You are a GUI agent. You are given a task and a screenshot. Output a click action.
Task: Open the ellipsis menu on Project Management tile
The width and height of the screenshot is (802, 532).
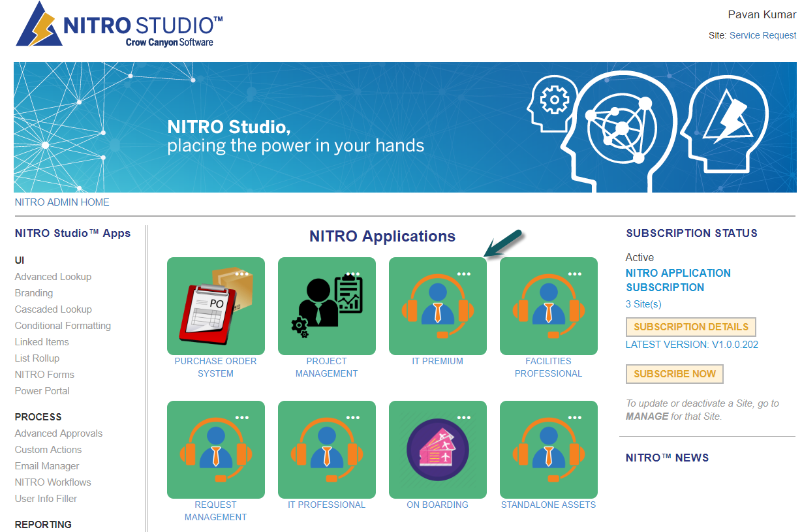(353, 274)
